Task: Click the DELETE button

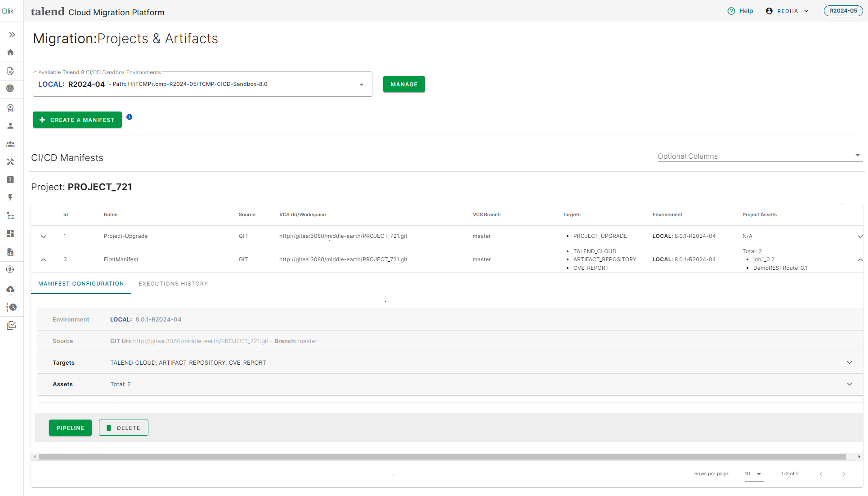Action: [x=124, y=428]
